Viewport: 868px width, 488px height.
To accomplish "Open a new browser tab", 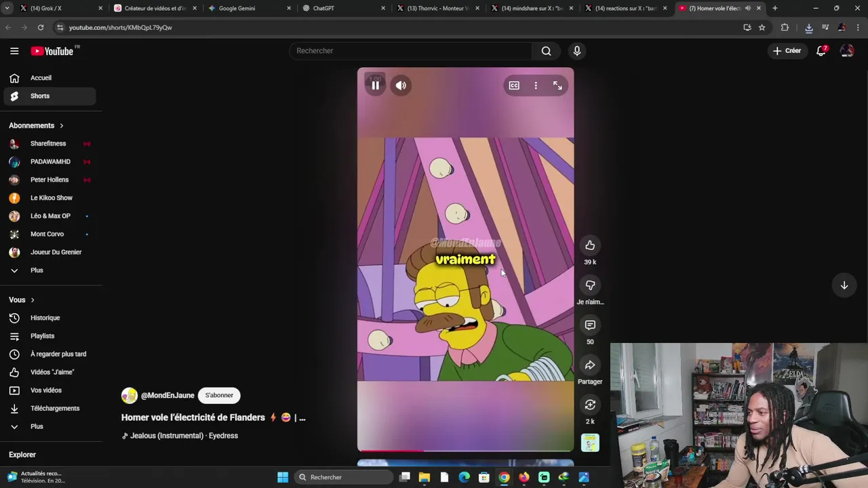I will coord(774,8).
